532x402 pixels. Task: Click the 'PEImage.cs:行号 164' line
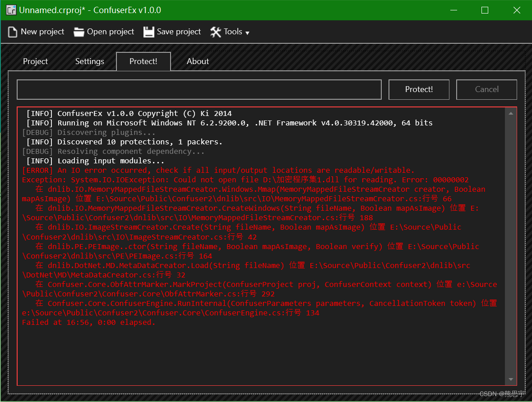tap(117, 256)
